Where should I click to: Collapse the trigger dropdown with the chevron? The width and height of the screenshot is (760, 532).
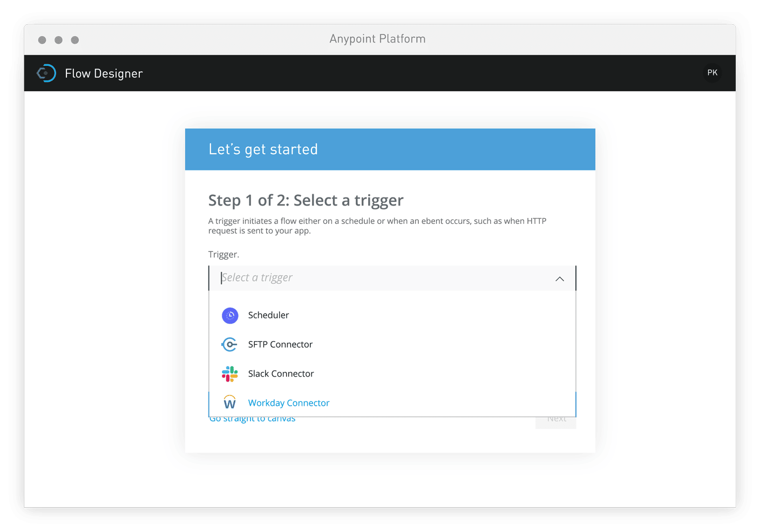(560, 279)
